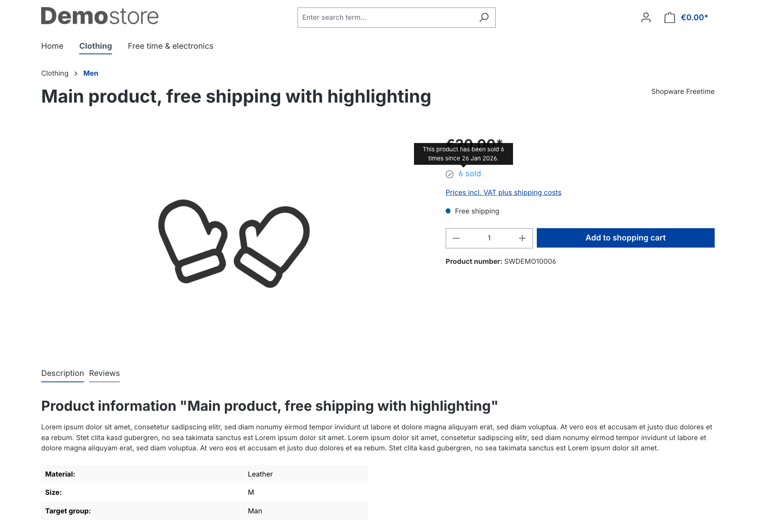The height and width of the screenshot is (532, 763).
Task: Open the user account icon
Action: click(646, 17)
